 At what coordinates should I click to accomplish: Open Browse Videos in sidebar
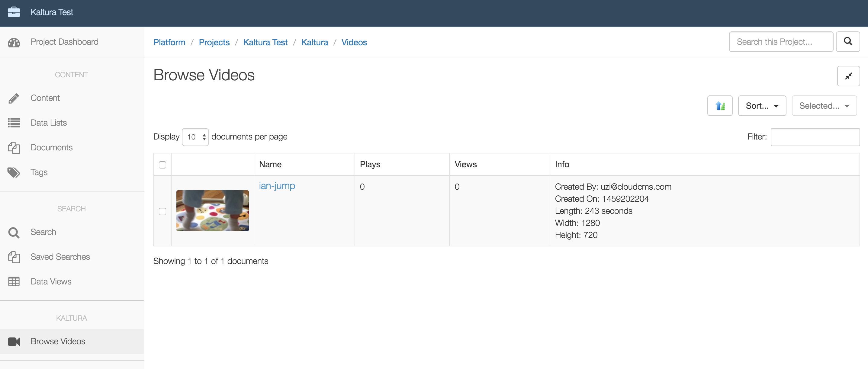[58, 341]
